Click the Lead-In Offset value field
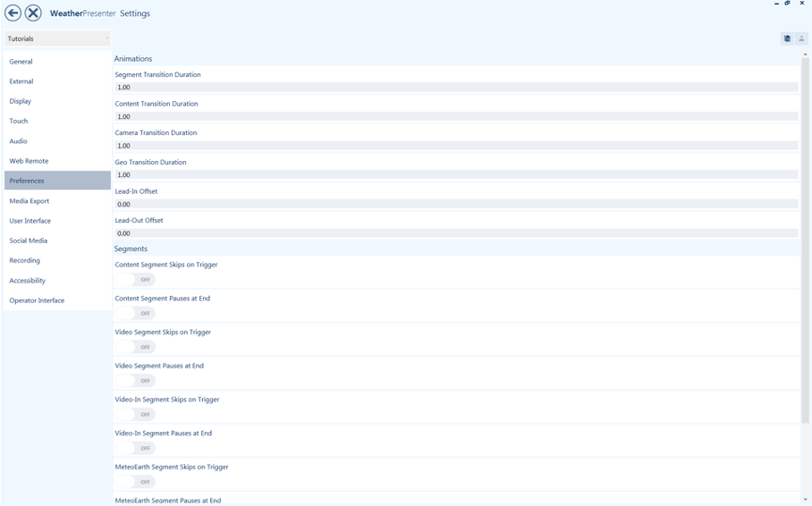812x506 pixels. click(456, 204)
